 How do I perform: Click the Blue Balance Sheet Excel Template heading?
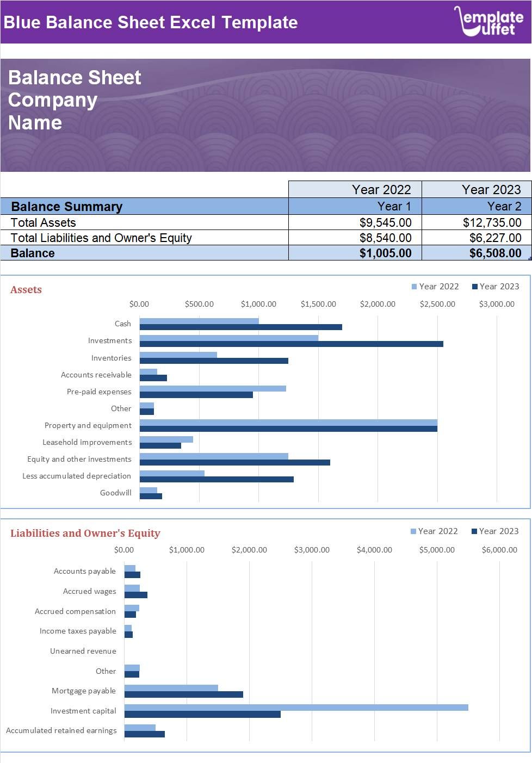point(151,23)
